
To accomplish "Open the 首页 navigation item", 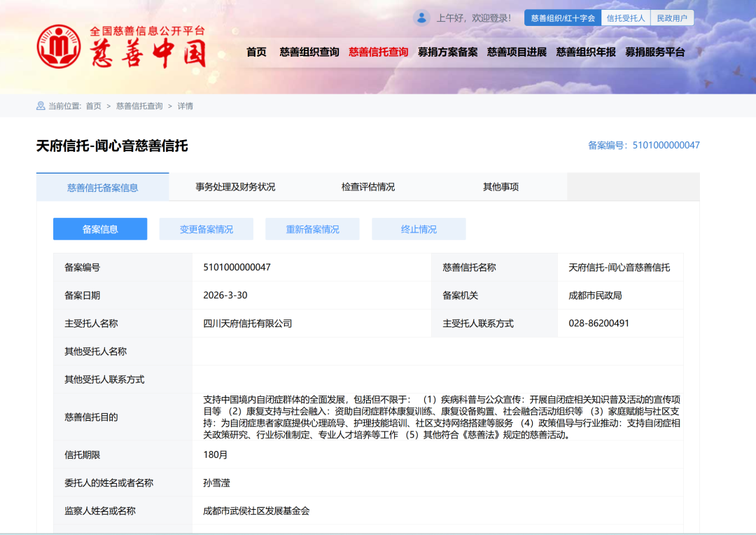I will pos(256,52).
